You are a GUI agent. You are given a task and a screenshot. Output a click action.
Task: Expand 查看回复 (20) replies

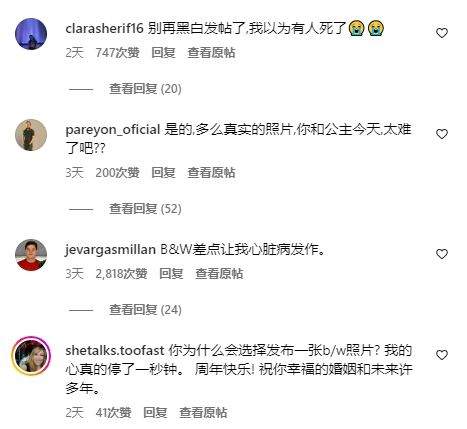click(145, 89)
